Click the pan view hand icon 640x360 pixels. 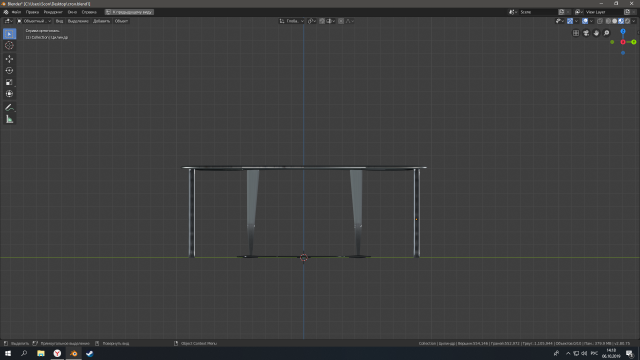click(596, 33)
